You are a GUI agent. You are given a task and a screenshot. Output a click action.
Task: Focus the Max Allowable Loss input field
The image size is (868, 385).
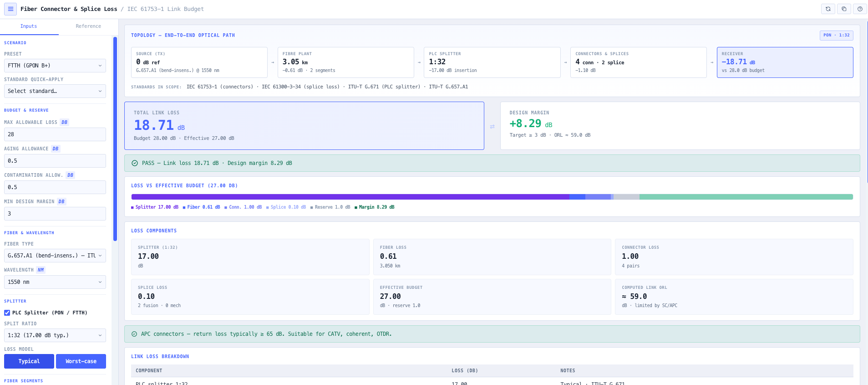[x=55, y=134]
